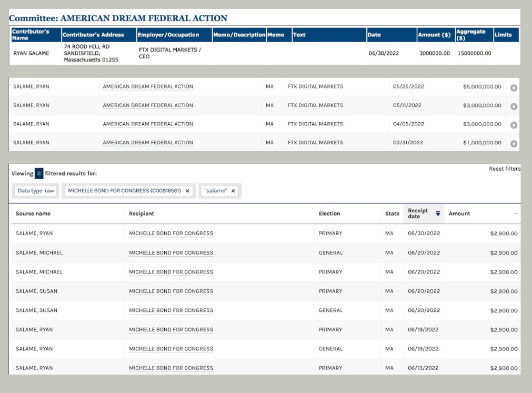The height and width of the screenshot is (393, 532).
Task: Open Michelle Bond link, Salame Michael General row
Action: [x=171, y=253]
